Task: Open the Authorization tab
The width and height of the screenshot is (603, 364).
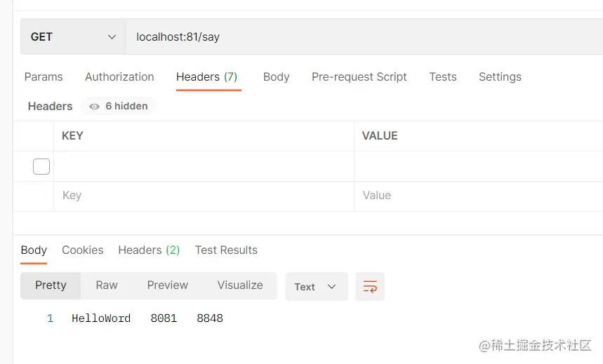Action: 119,77
